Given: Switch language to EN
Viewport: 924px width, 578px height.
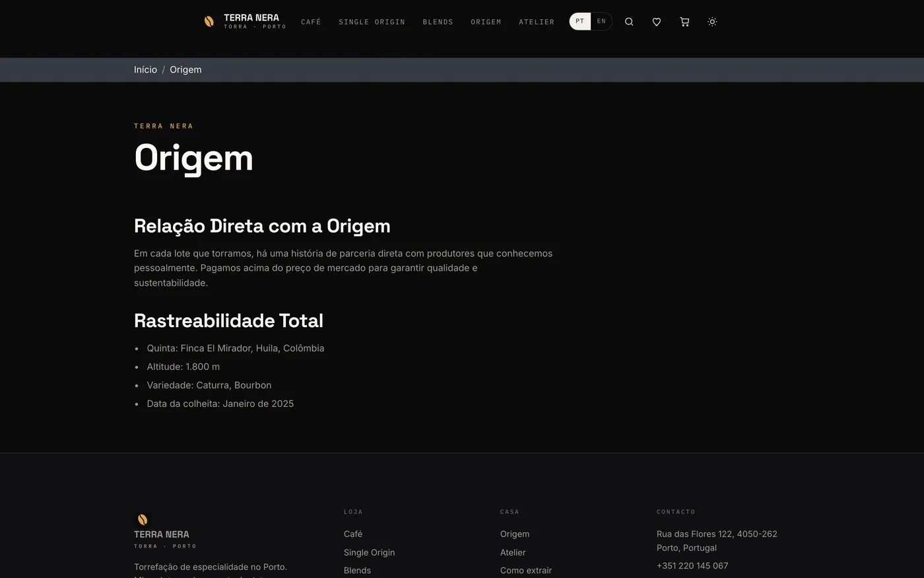Looking at the screenshot, I should [601, 21].
